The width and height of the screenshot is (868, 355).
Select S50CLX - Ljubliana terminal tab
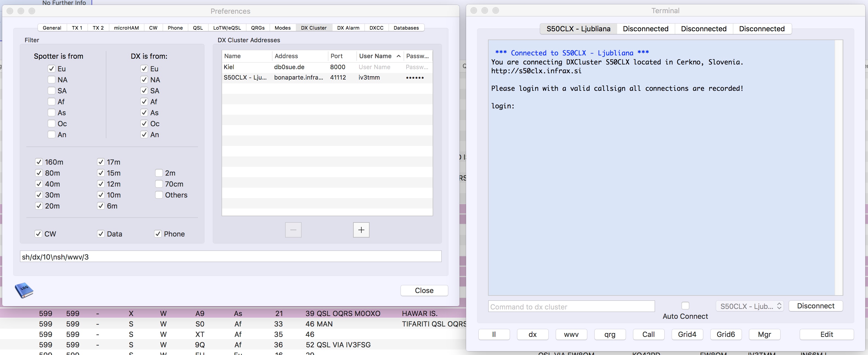pyautogui.click(x=578, y=29)
